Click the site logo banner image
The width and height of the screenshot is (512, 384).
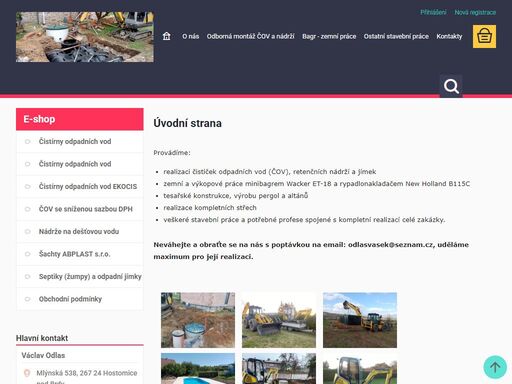click(x=85, y=37)
